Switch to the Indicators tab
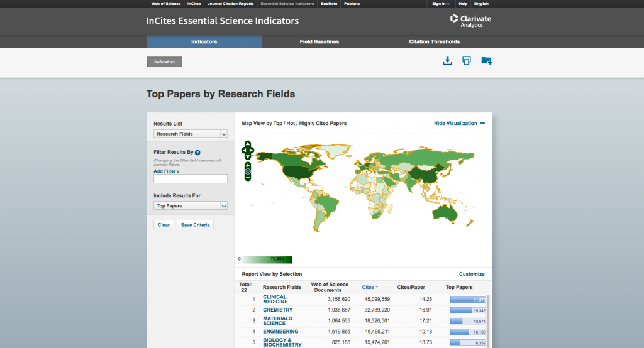Viewport: 644px width, 348px height. (x=204, y=41)
